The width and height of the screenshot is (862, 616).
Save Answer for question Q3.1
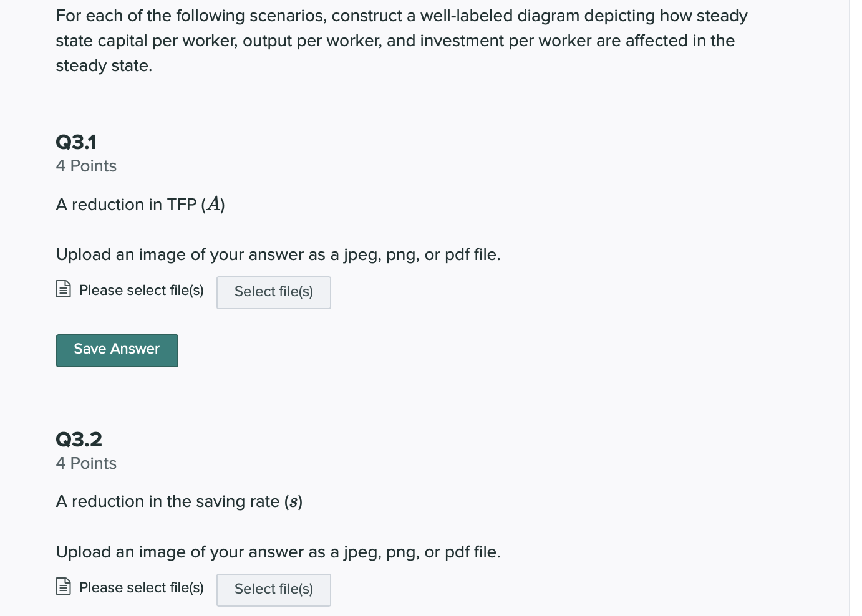pyautogui.click(x=117, y=350)
